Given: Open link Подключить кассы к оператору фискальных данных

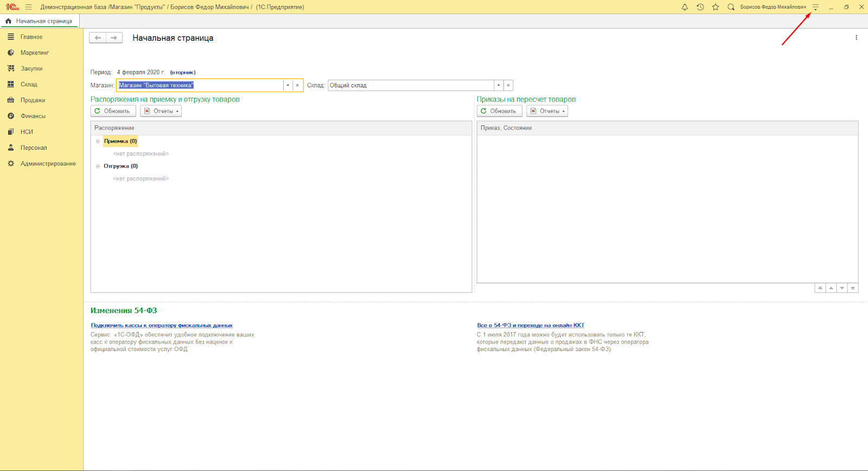Looking at the screenshot, I should 162,325.
